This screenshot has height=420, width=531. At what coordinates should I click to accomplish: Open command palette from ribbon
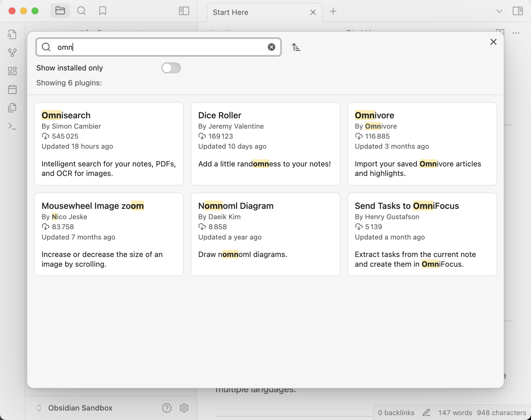point(12,126)
